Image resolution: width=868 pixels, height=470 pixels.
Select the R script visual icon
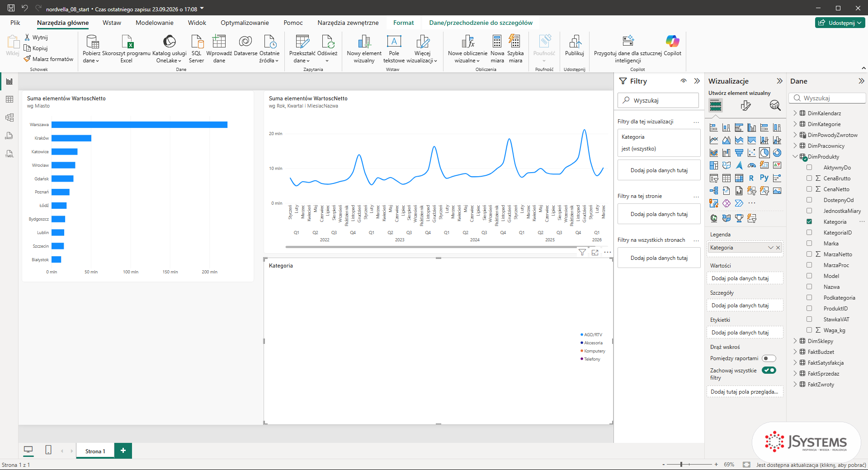[751, 178]
